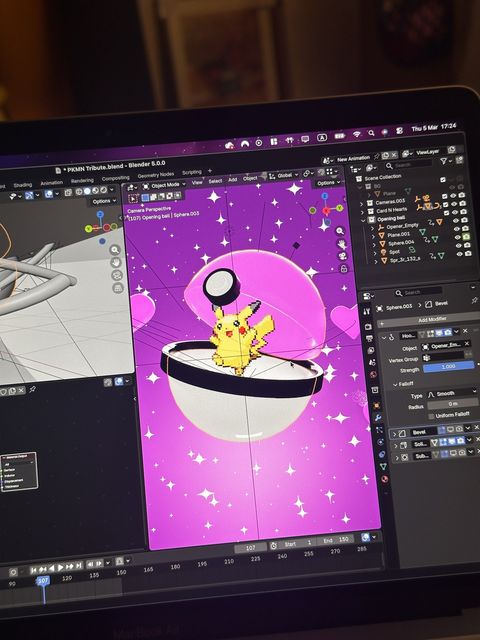Remove the Bevel modifier

click(476, 427)
